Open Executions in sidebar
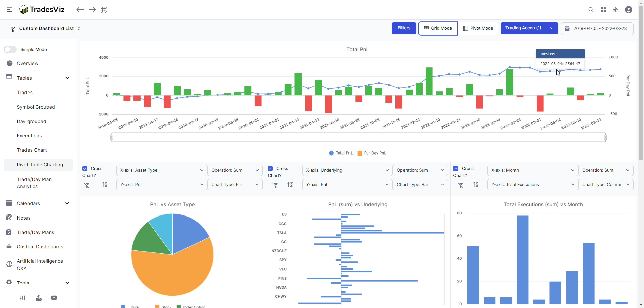Viewport: 644px width, 308px height. [30, 136]
